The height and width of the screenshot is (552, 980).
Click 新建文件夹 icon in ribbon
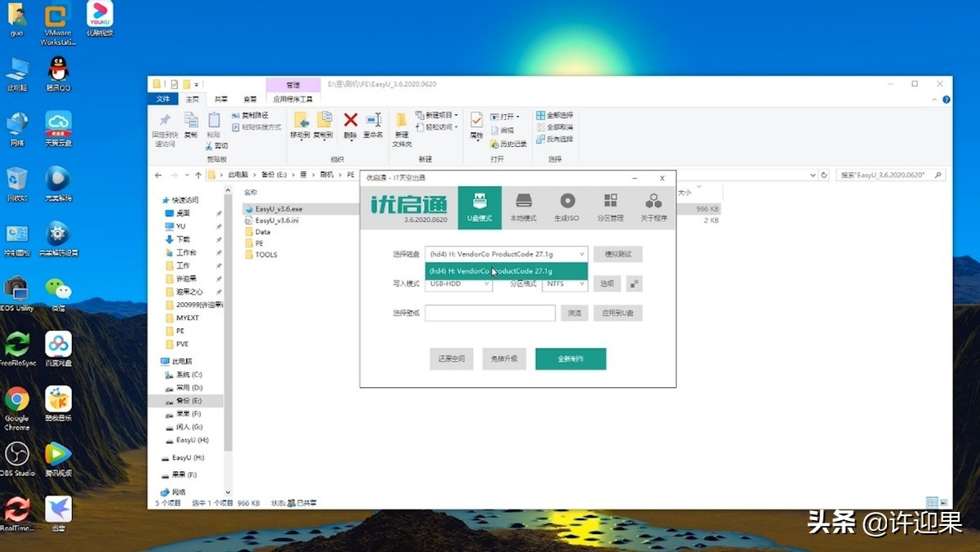coord(402,129)
